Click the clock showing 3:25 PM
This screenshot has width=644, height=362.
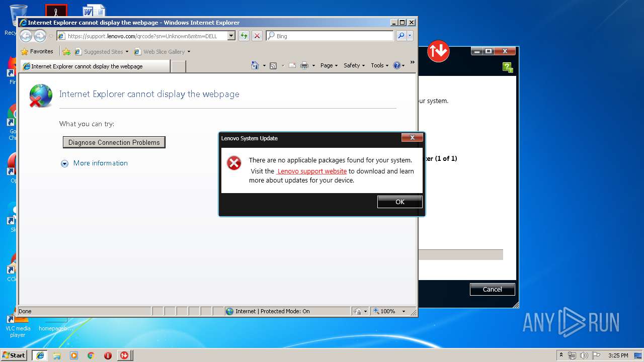(x=618, y=355)
